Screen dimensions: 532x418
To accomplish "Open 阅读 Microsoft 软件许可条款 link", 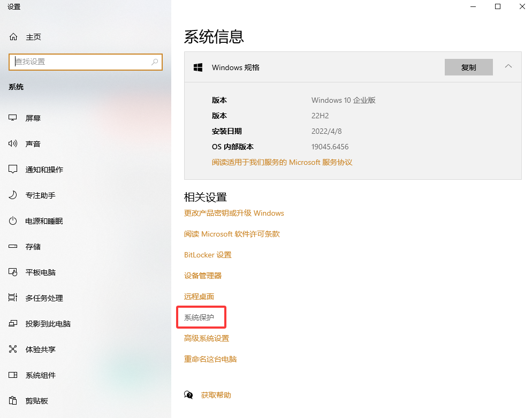I will [x=232, y=234].
